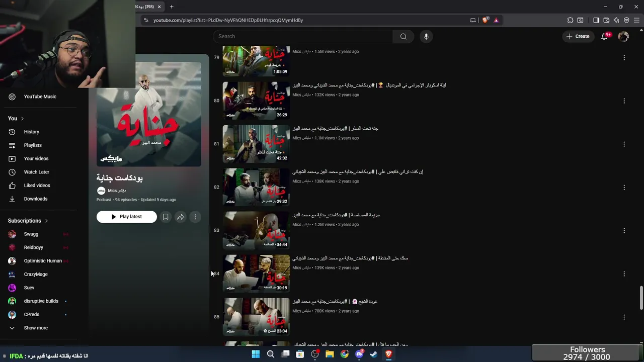Open the three-dot menu for video 85

pos(624,317)
